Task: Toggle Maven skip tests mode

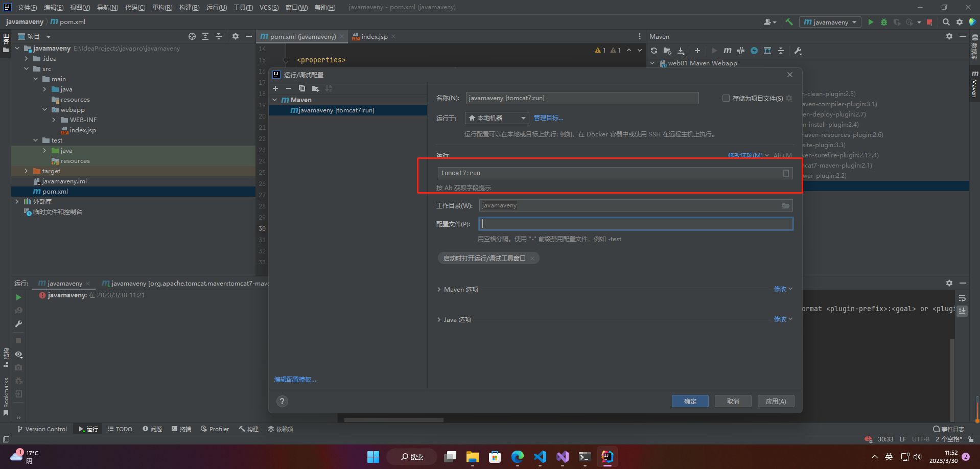Action: pos(754,51)
